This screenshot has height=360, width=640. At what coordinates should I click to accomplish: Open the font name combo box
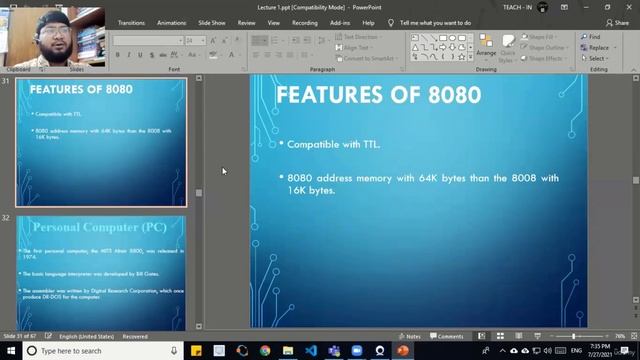click(148, 40)
